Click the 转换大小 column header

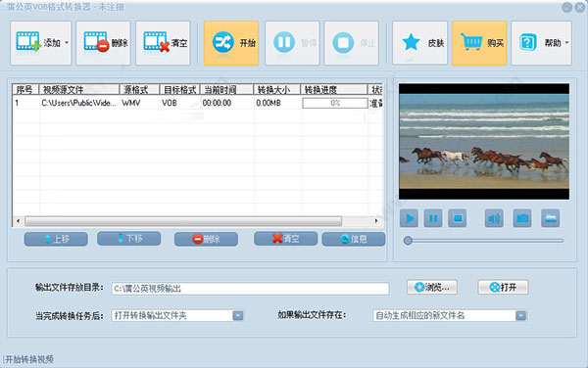(277, 90)
